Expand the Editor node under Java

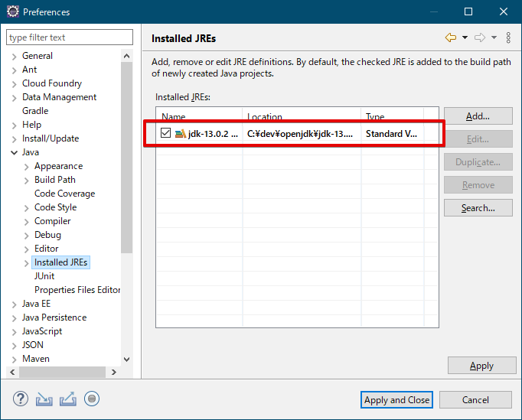pos(26,249)
